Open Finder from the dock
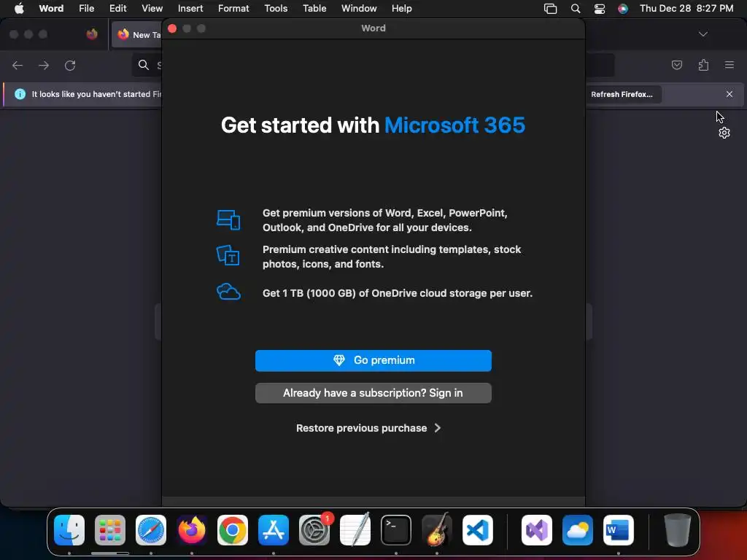 click(x=69, y=529)
